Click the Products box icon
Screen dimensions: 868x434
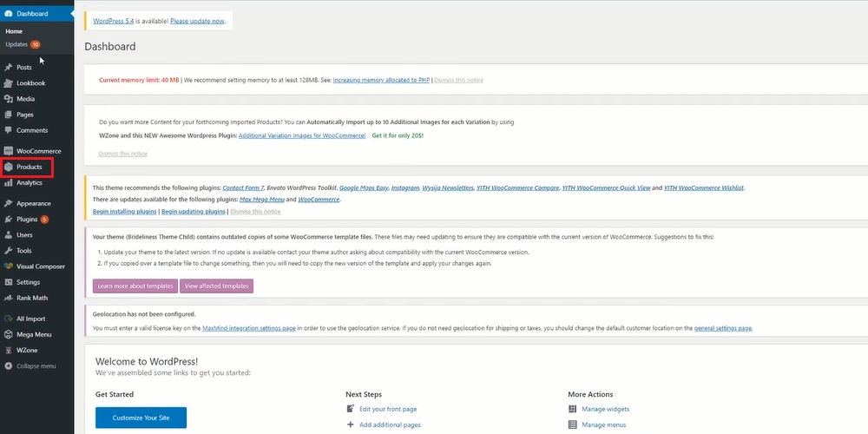[9, 167]
